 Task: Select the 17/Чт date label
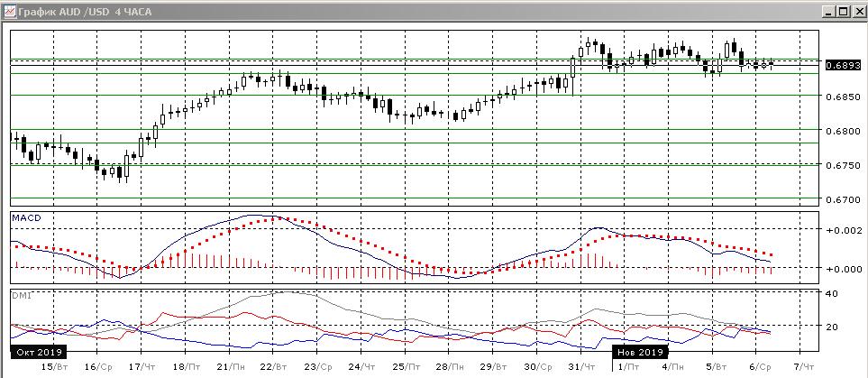pyautogui.click(x=142, y=367)
